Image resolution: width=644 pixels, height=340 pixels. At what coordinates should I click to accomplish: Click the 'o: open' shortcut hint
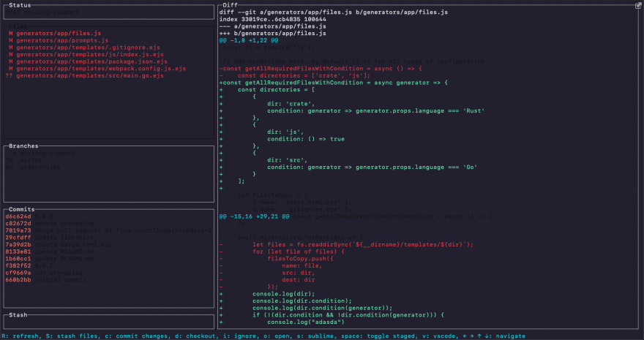pos(277,336)
